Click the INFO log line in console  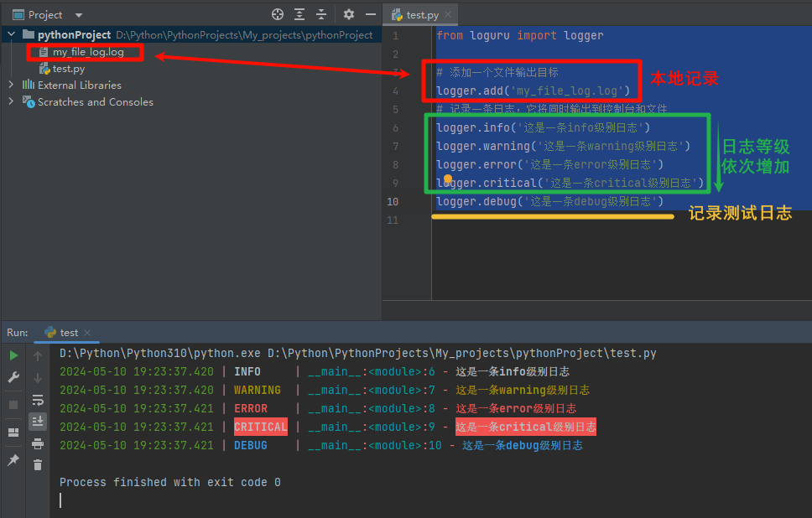[315, 371]
